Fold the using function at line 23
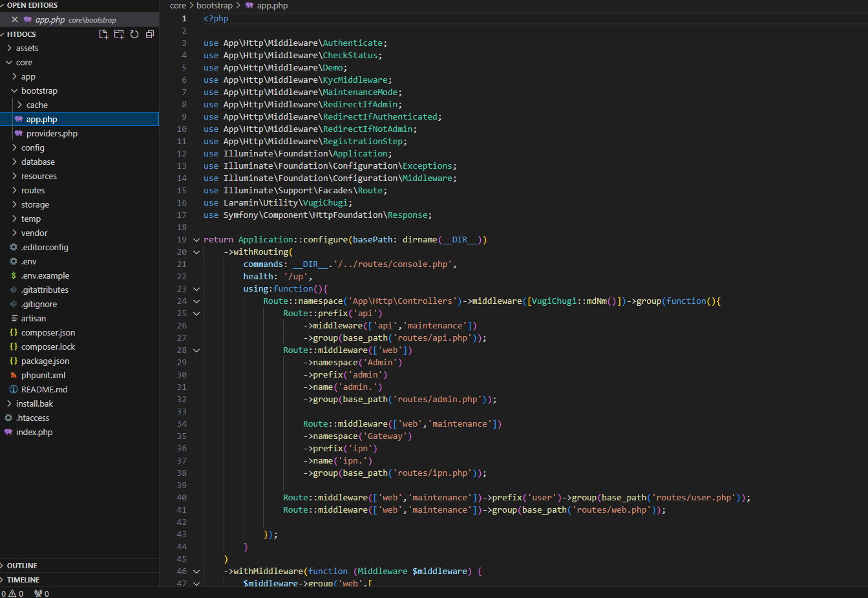The image size is (868, 598). (x=196, y=289)
